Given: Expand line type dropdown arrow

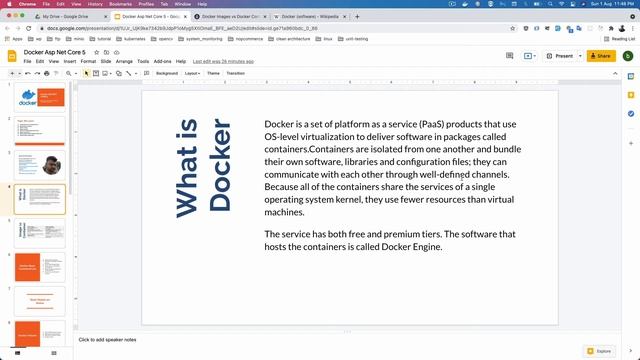Looking at the screenshot, I should [x=136, y=73].
